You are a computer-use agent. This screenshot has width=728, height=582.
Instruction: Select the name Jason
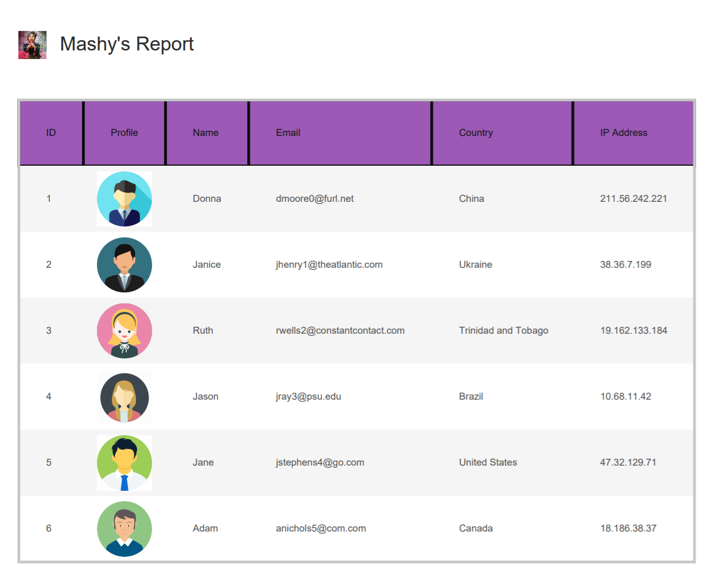point(205,397)
